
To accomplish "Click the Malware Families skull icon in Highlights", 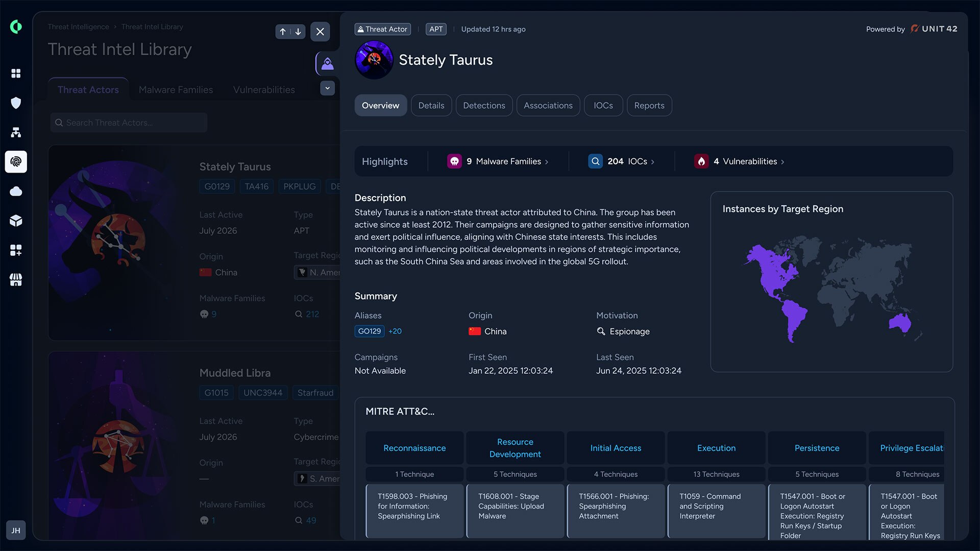I will tap(454, 161).
